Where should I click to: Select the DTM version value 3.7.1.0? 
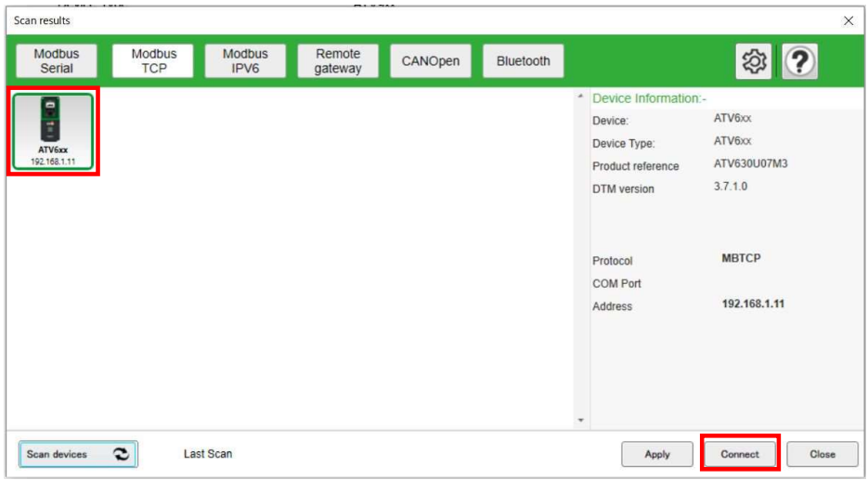click(731, 187)
